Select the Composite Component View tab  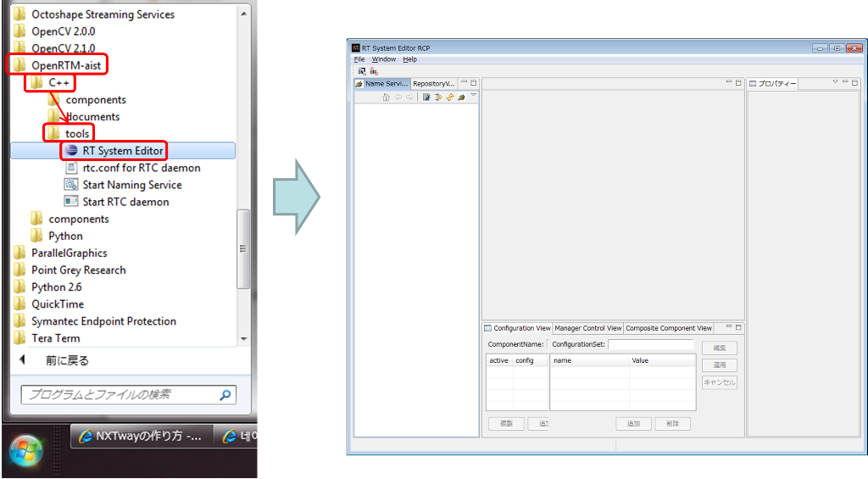pos(669,328)
